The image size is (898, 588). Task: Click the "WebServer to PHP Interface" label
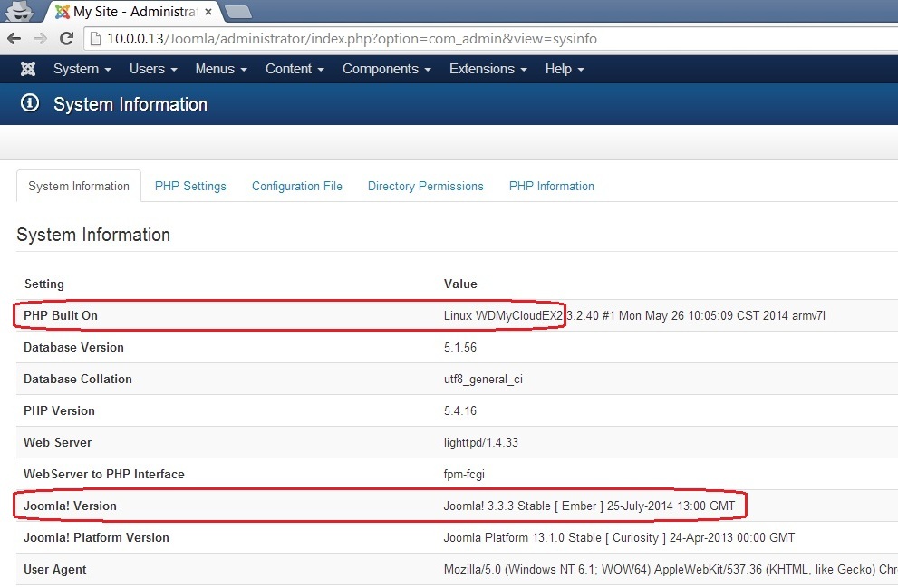104,474
